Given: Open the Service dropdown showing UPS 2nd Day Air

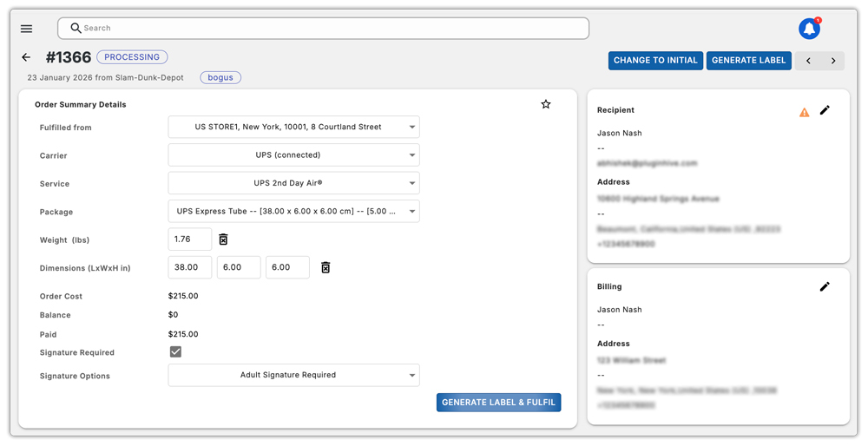Looking at the screenshot, I should (293, 183).
